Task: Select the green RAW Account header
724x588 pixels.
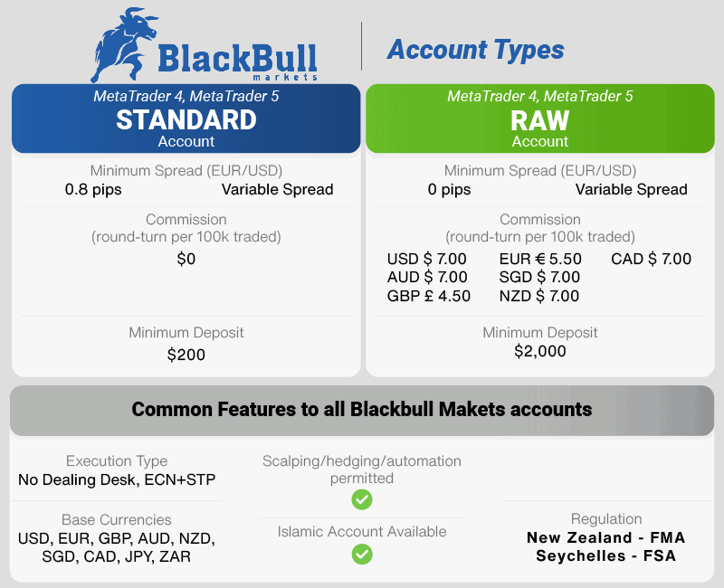Action: [539, 119]
